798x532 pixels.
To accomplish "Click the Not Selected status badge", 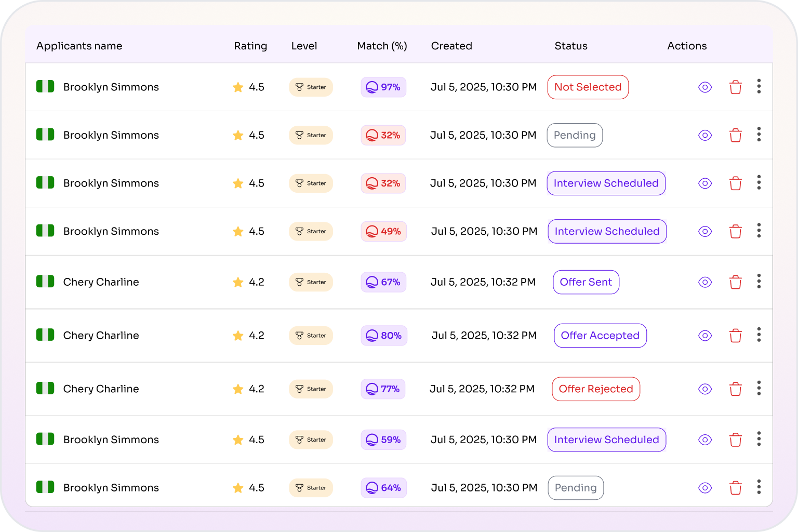I will click(588, 87).
